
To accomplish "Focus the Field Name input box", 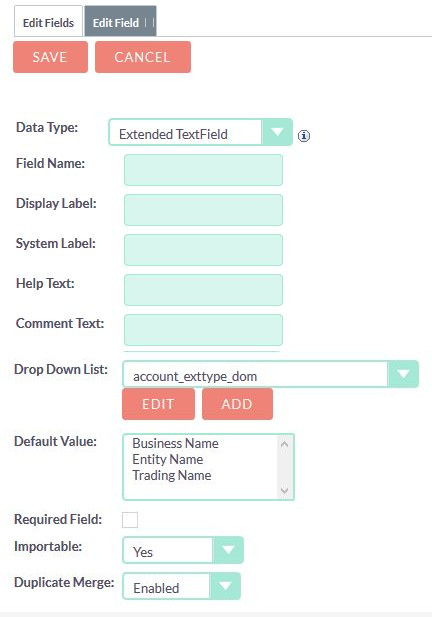I will [203, 170].
